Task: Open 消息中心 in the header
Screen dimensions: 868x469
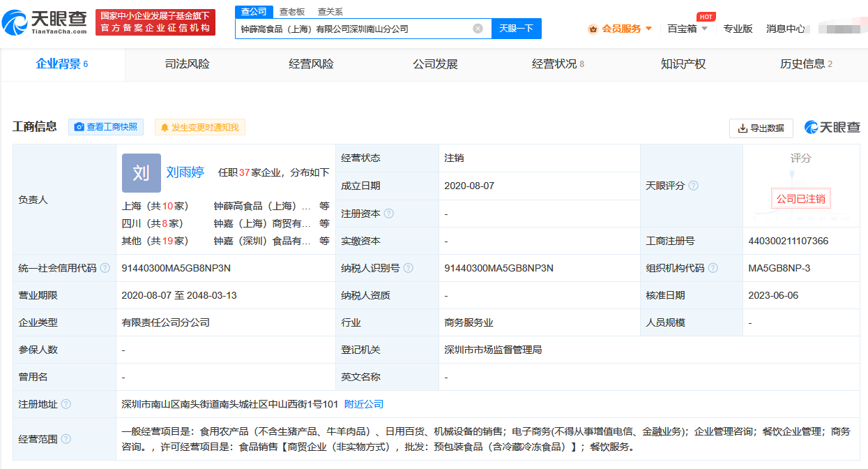Action: 786,29
